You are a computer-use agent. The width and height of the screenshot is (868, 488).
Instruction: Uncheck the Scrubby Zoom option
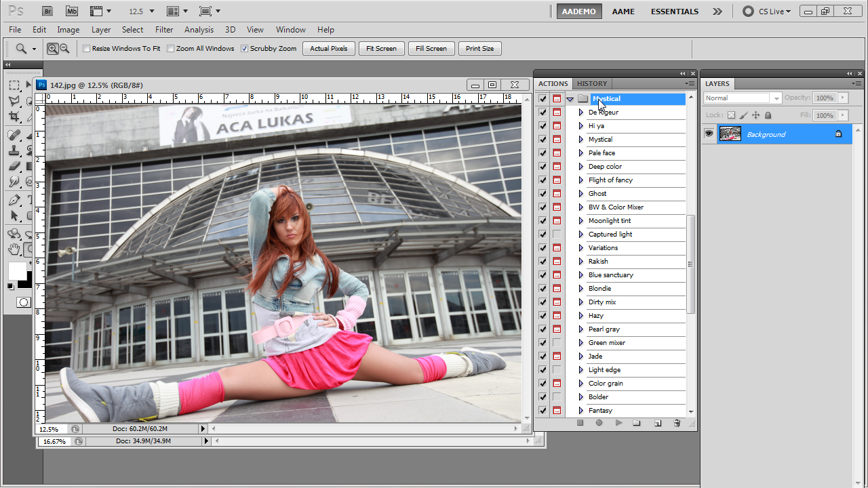[245, 49]
